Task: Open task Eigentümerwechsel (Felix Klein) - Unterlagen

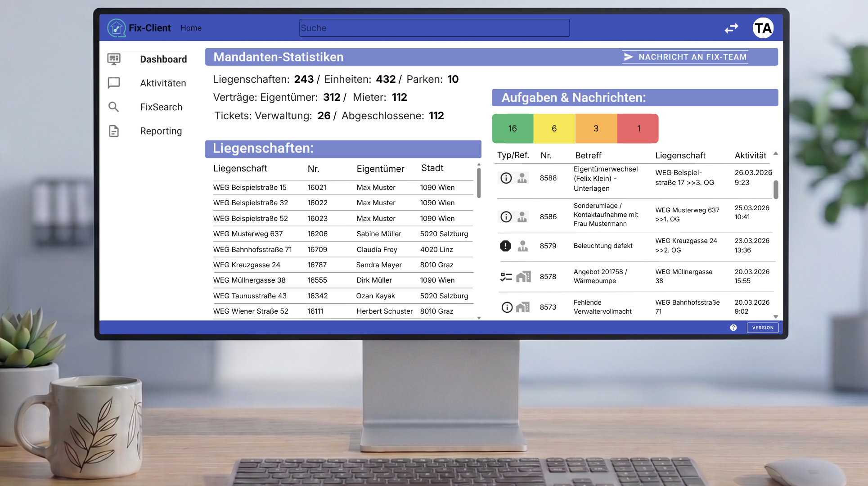Action: point(606,179)
